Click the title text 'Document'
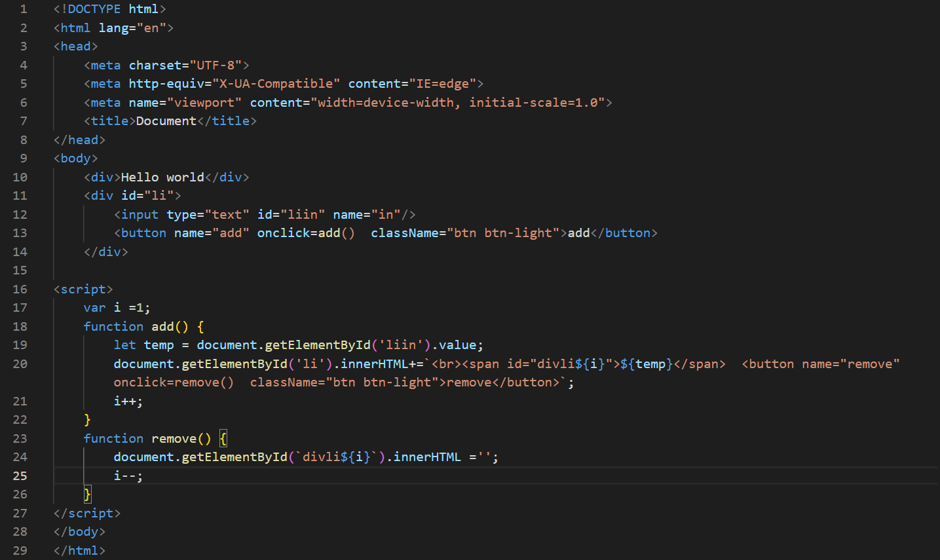 [166, 121]
